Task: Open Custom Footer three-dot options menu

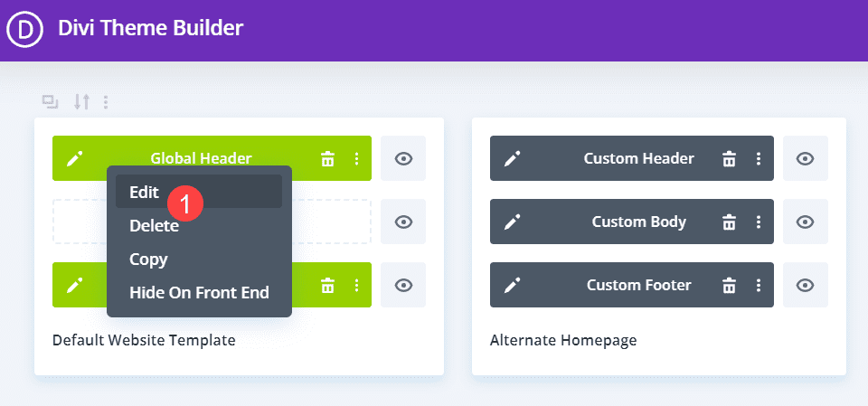Action: (758, 286)
